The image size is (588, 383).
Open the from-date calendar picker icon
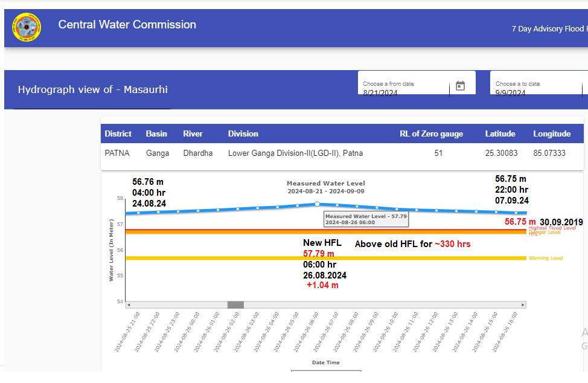[460, 86]
